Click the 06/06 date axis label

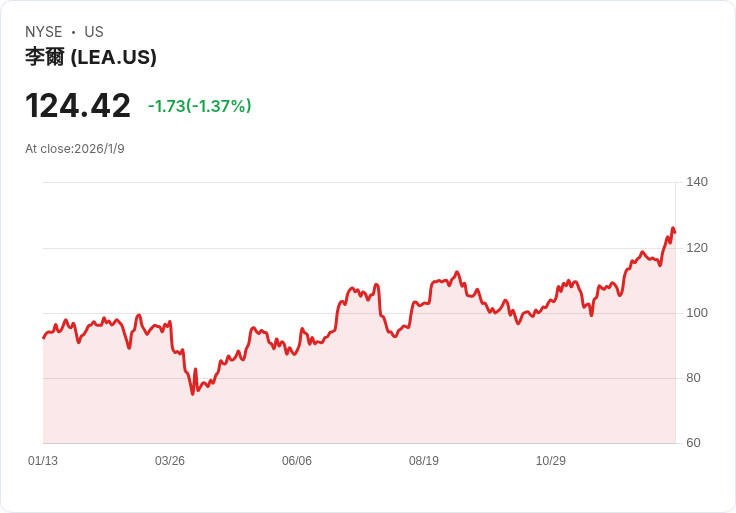[297, 461]
